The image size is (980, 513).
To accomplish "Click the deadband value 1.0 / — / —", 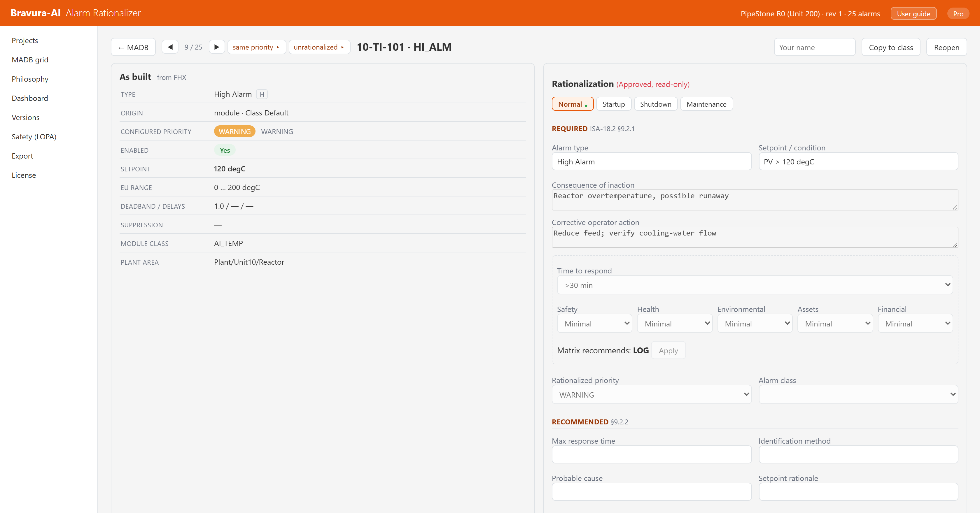I will click(234, 206).
